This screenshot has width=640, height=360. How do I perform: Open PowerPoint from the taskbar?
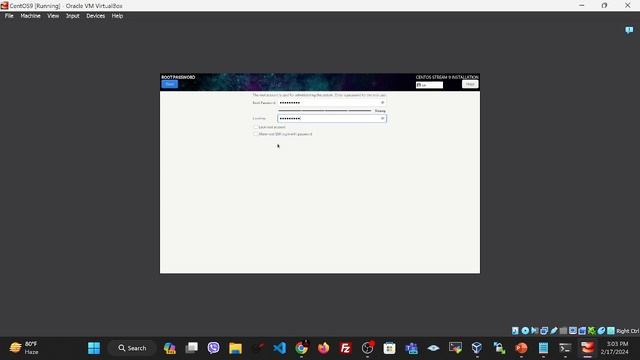521,348
